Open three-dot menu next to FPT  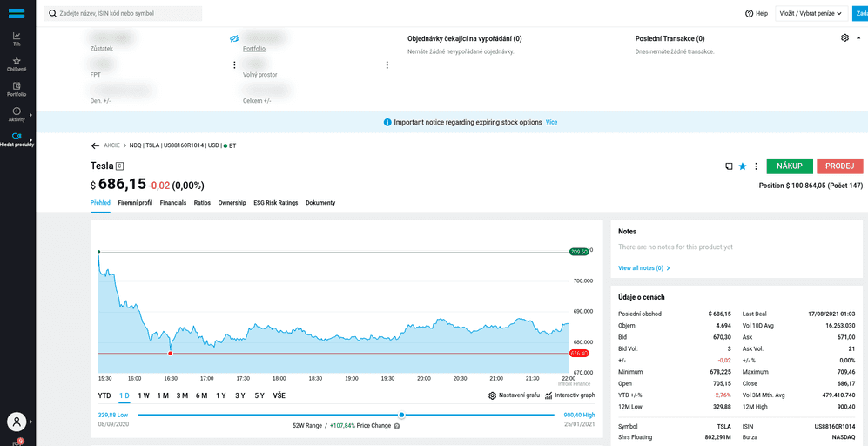tap(234, 65)
